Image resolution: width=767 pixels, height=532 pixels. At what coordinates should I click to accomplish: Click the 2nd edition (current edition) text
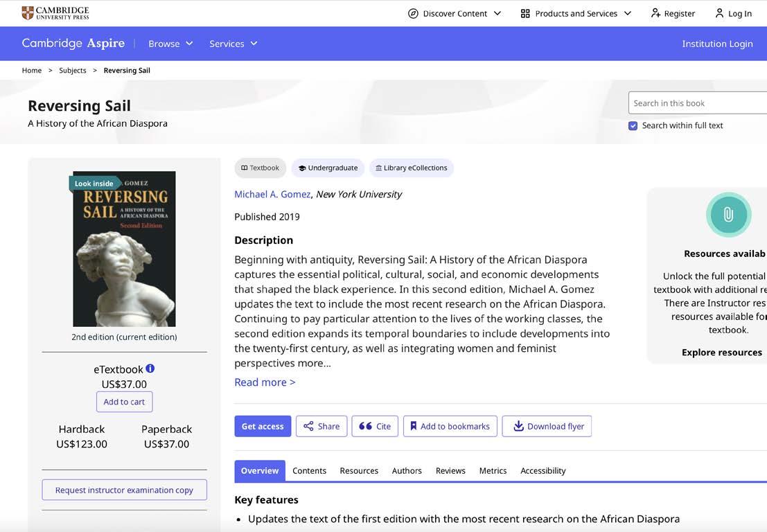pyautogui.click(x=124, y=337)
